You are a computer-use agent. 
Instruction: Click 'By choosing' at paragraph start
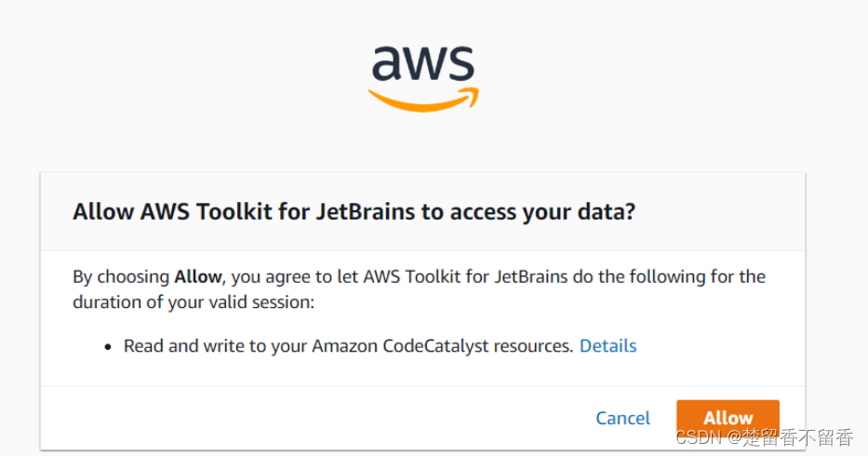click(x=121, y=276)
